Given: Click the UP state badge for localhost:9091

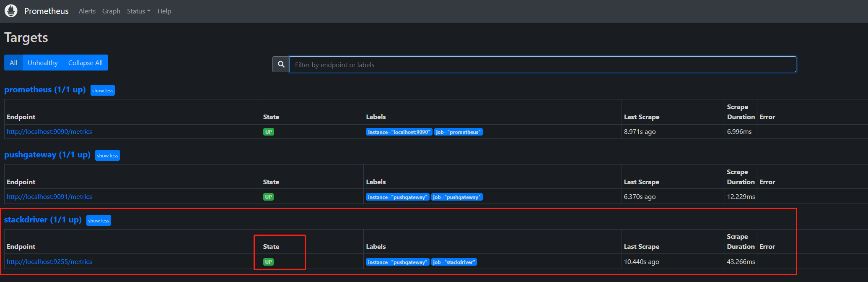Looking at the screenshot, I should pos(268,197).
